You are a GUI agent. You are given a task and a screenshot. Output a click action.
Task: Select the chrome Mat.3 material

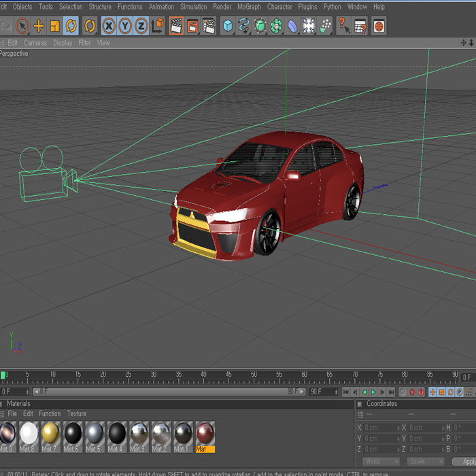tap(139, 437)
